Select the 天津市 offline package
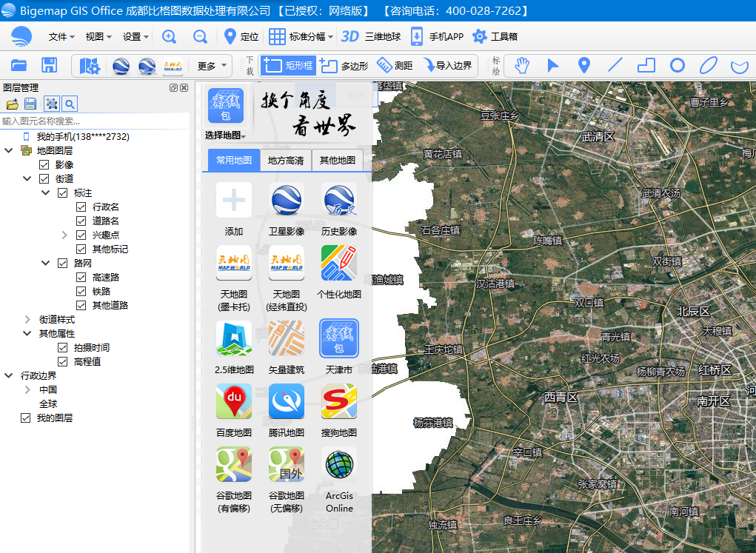 coord(339,348)
